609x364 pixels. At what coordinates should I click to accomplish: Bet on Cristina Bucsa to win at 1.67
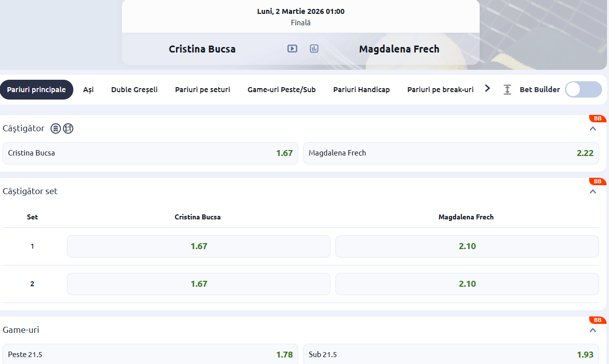pos(150,153)
